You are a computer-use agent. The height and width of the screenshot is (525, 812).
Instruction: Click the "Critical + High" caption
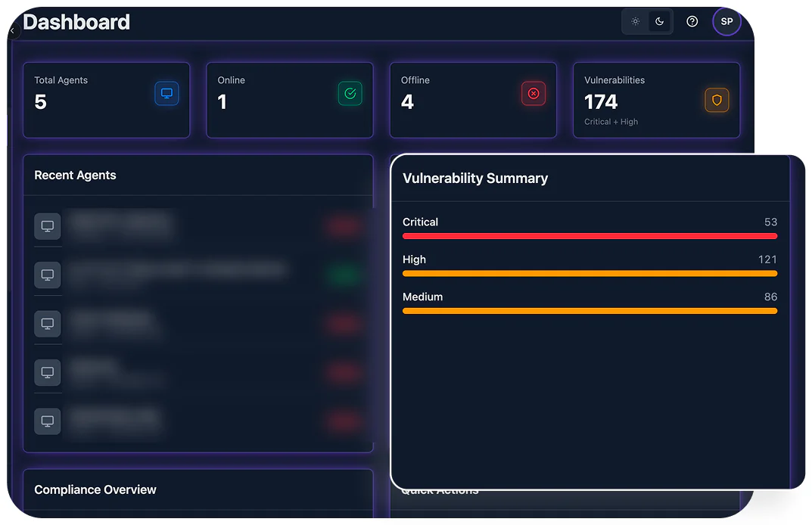[611, 122]
